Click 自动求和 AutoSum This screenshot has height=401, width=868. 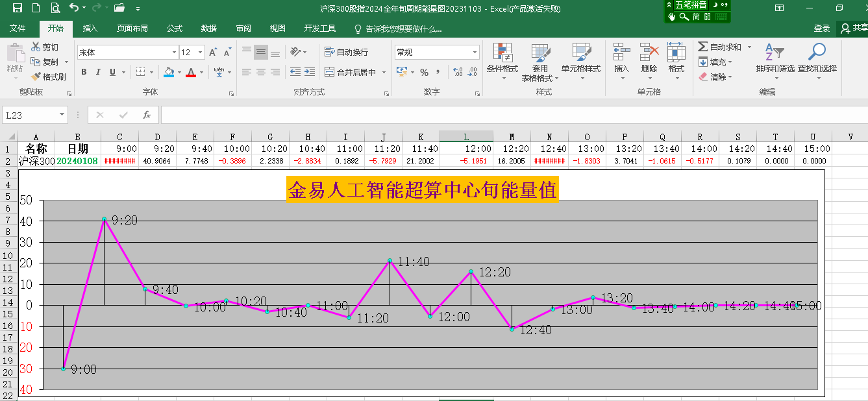(720, 47)
